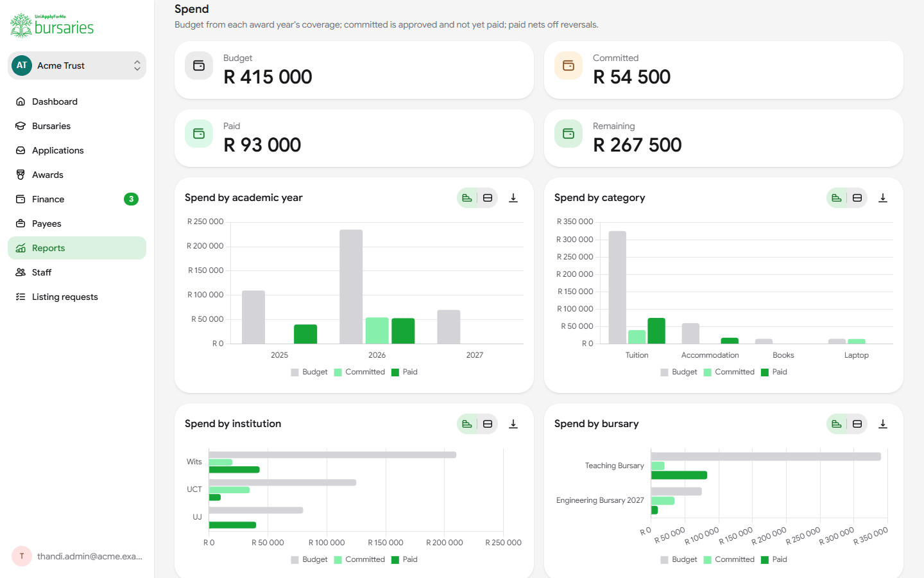This screenshot has width=924, height=578.
Task: Click the Wits Budget bar in institution chart
Action: click(332, 455)
